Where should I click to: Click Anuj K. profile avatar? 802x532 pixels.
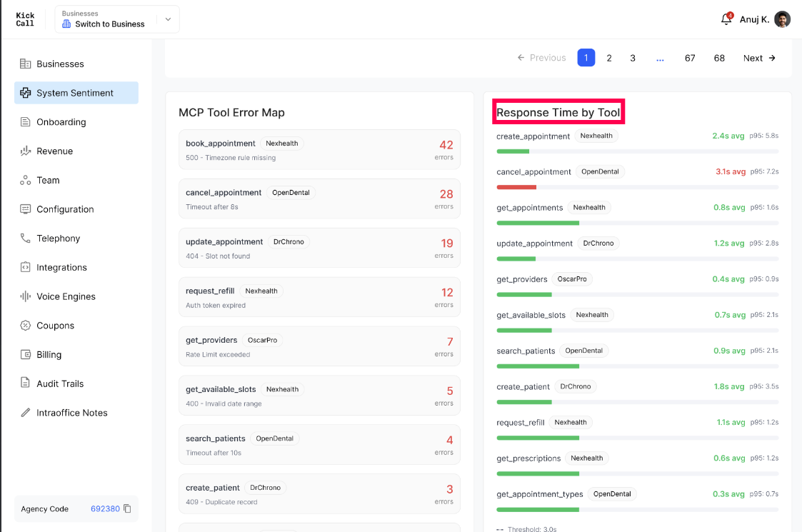coord(782,19)
